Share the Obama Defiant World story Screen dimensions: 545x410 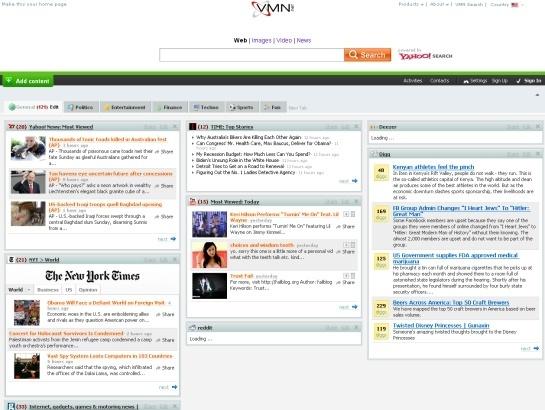click(165, 314)
